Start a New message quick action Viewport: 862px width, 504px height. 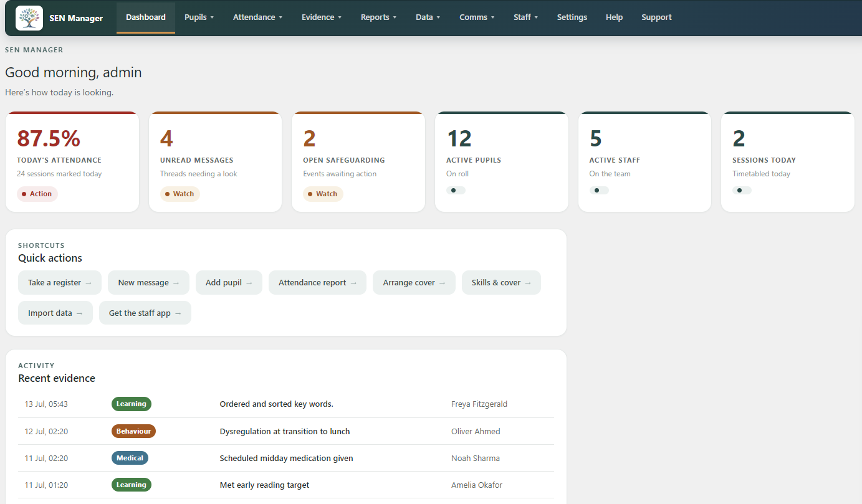click(x=148, y=282)
